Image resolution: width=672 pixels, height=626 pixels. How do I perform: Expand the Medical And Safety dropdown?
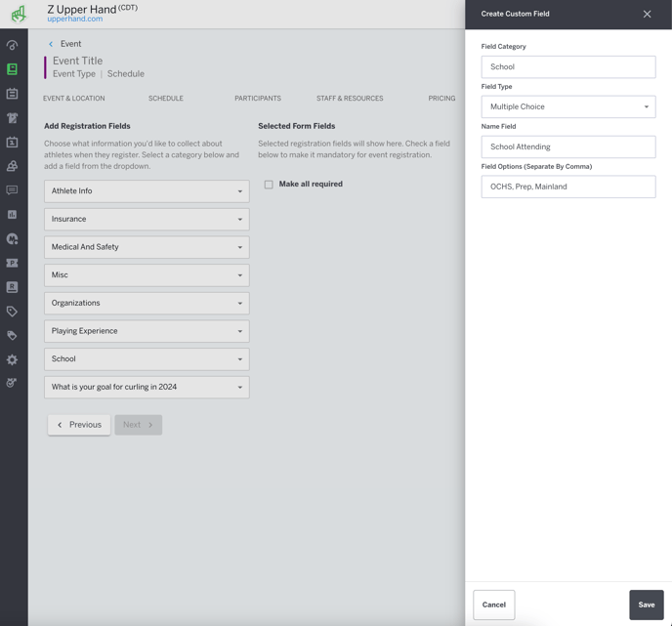click(147, 247)
